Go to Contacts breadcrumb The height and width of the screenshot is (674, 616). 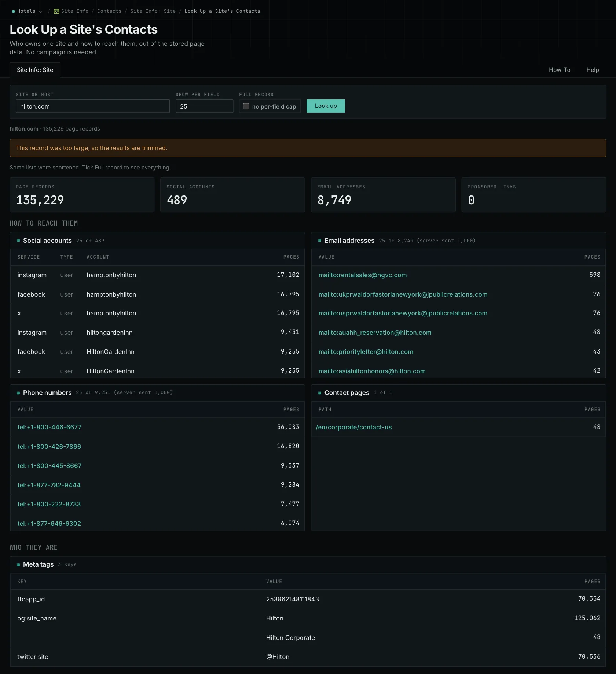click(109, 11)
